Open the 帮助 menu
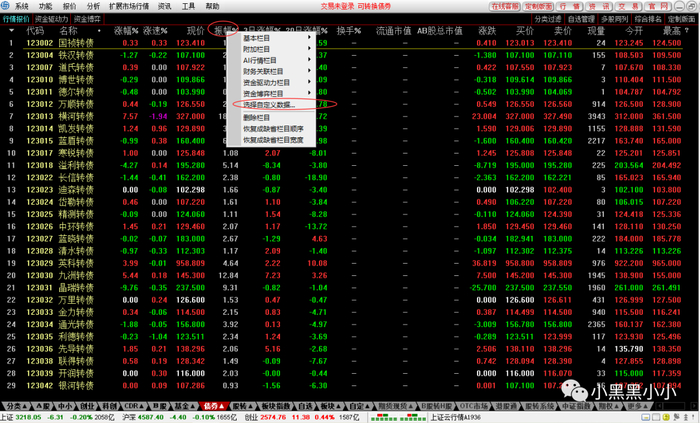The height and width of the screenshot is (423, 700). [212, 6]
